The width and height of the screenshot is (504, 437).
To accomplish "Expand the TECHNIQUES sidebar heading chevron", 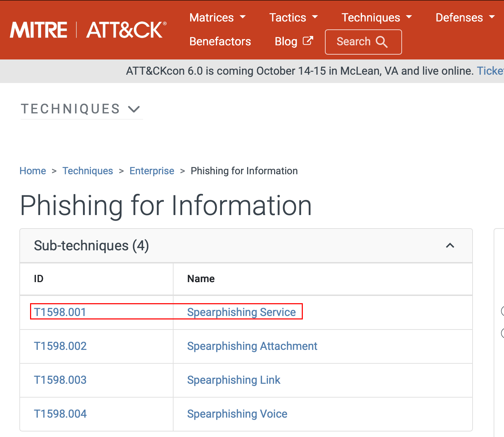I will coord(134,109).
